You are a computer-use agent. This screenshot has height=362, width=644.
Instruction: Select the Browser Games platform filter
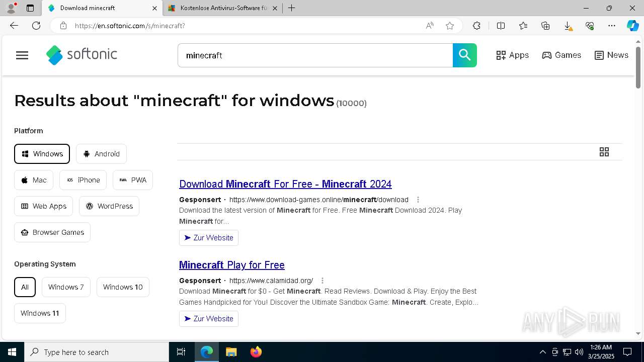(x=52, y=232)
